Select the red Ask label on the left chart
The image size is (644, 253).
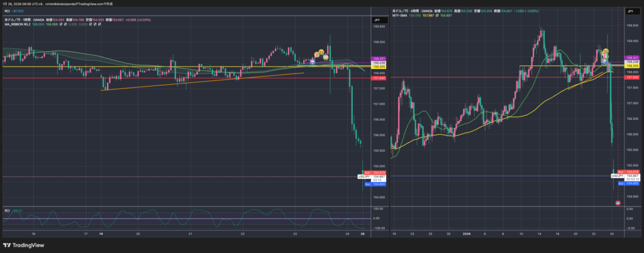(366, 172)
